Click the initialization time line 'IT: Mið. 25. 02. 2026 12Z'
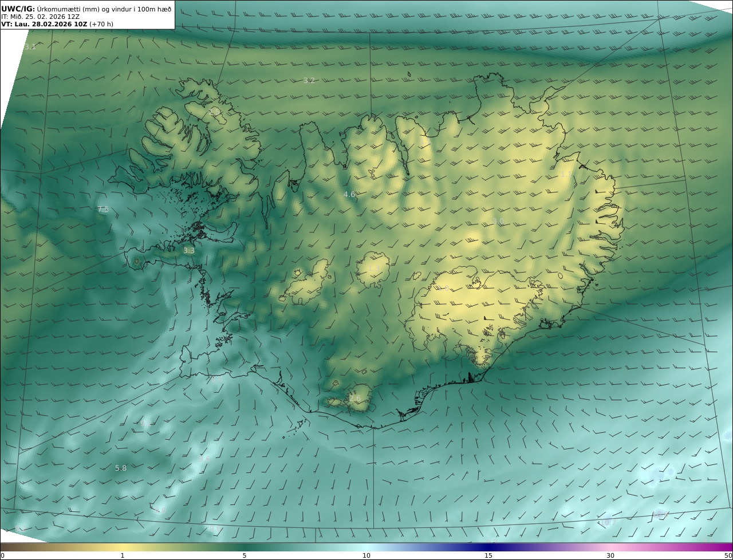Image resolution: width=733 pixels, height=560 pixels. [40, 17]
